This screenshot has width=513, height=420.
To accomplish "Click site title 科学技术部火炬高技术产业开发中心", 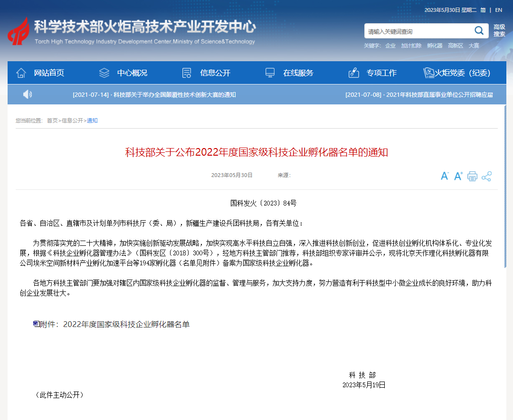I will 145,27.
